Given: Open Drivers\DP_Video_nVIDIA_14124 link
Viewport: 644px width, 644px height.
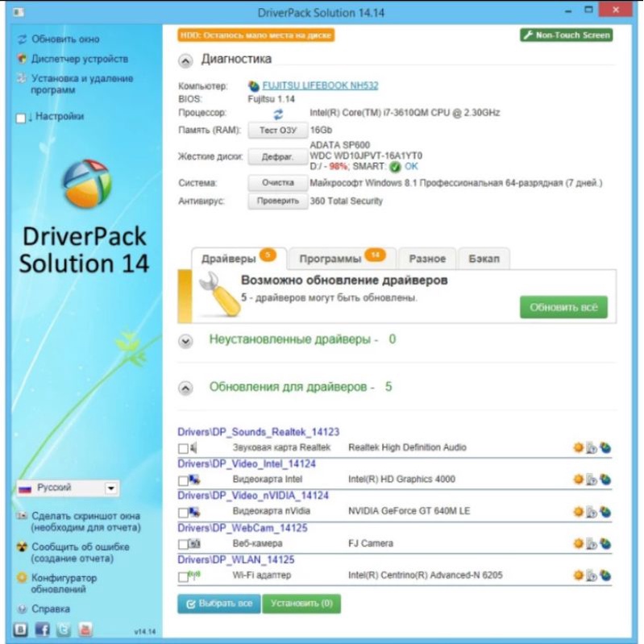Looking at the screenshot, I should click(x=253, y=496).
